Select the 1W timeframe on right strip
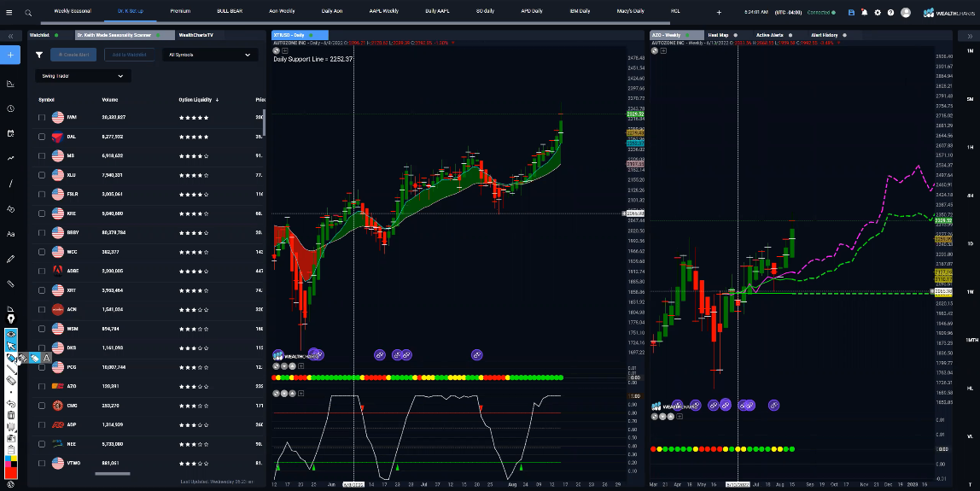This screenshot has height=491, width=980. (x=970, y=292)
